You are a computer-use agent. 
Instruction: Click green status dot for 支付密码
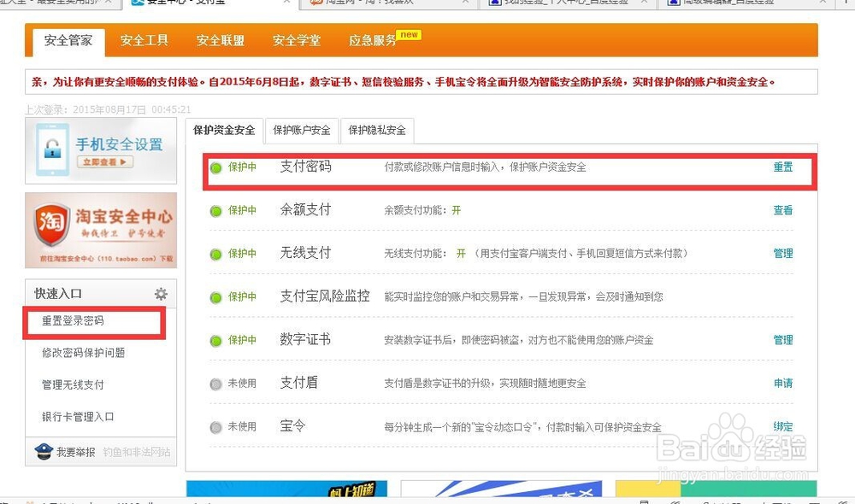tap(216, 167)
